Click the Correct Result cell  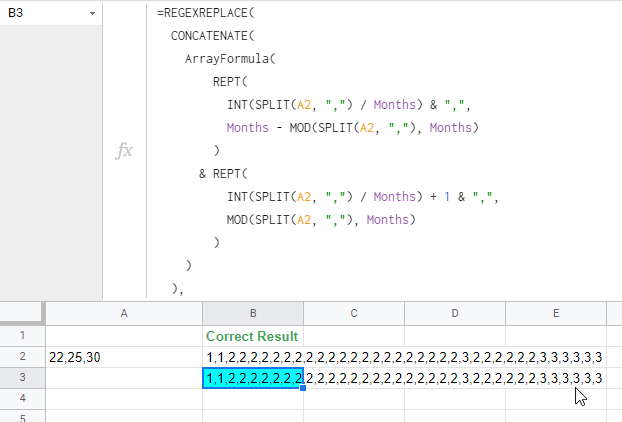coord(253,336)
